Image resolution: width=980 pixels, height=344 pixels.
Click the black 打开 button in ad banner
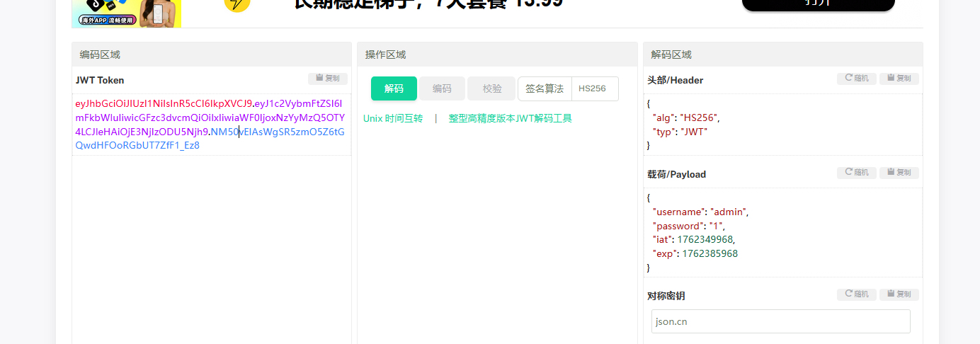point(818,5)
